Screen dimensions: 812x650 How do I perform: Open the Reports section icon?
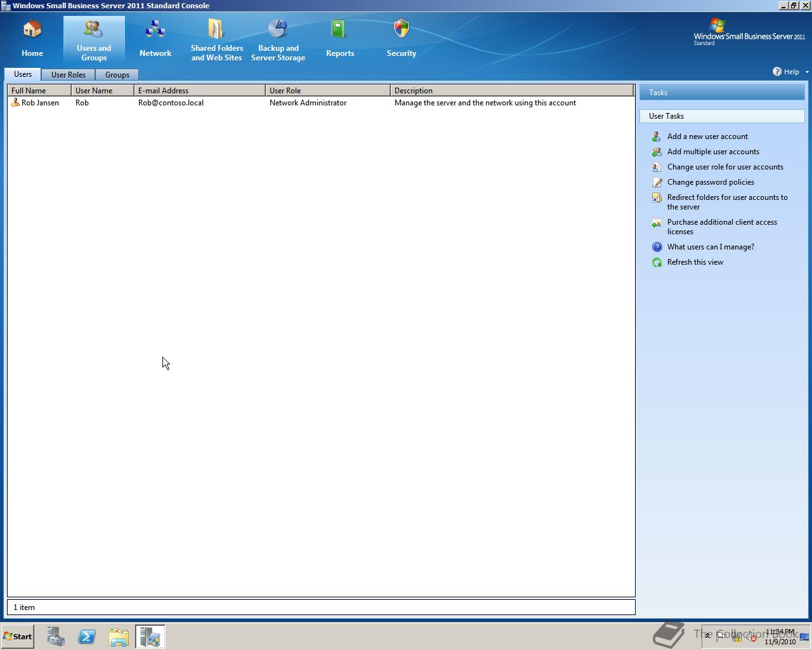339,29
